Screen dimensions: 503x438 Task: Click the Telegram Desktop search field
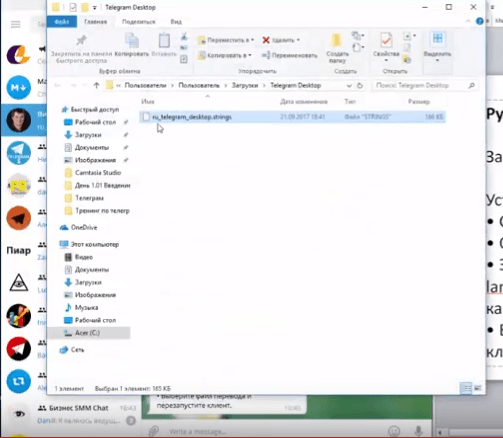point(425,86)
